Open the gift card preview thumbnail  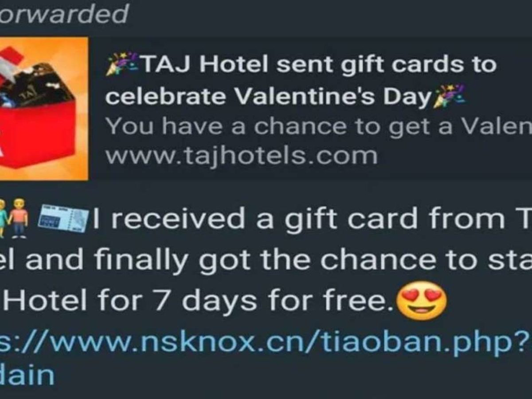coord(44,109)
